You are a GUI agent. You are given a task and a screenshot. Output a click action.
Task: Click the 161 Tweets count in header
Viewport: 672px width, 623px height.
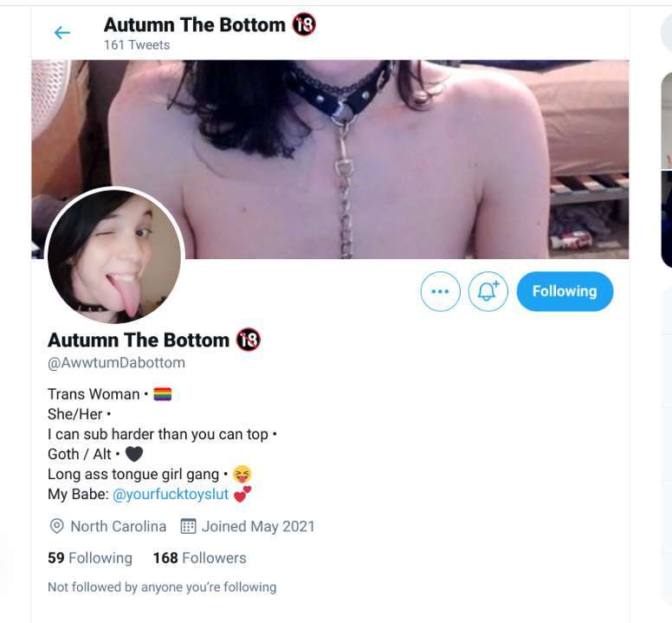click(x=137, y=45)
